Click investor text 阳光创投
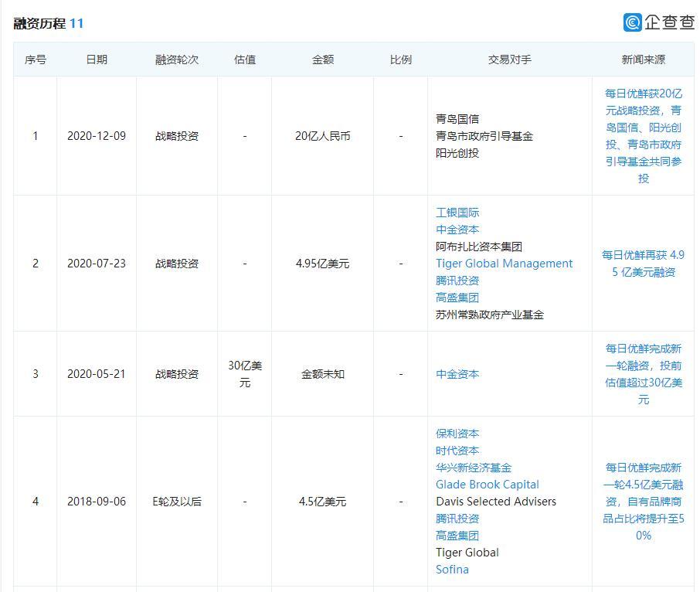The height and width of the screenshot is (592, 700). click(457, 153)
